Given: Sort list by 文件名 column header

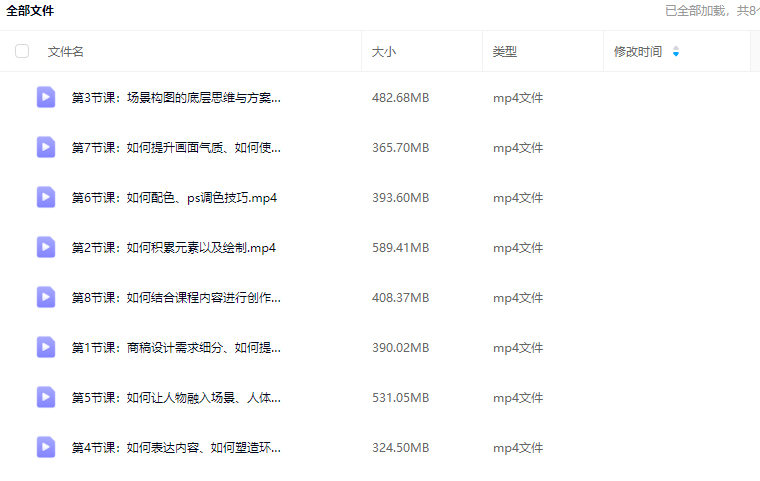Looking at the screenshot, I should pyautogui.click(x=66, y=52).
